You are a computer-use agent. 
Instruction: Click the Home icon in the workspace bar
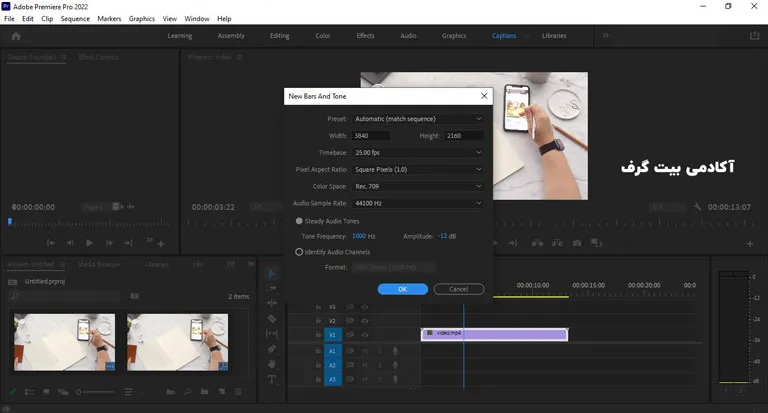pos(16,36)
